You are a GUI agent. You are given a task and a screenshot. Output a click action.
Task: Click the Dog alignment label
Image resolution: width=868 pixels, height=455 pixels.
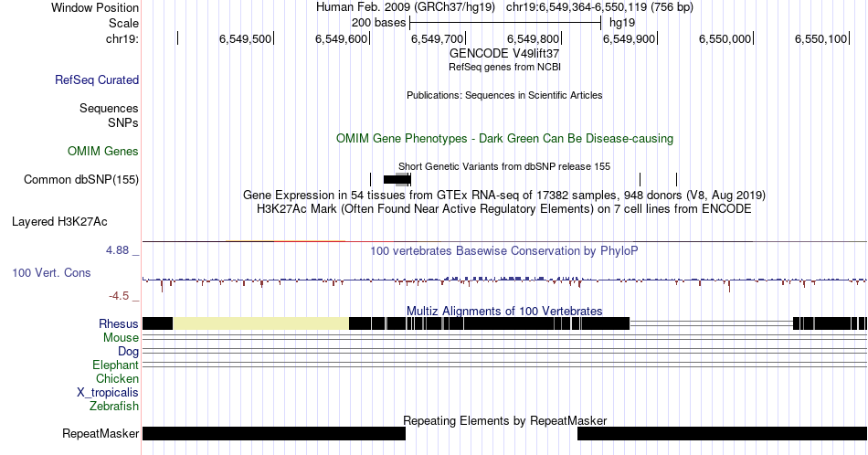[x=128, y=352]
